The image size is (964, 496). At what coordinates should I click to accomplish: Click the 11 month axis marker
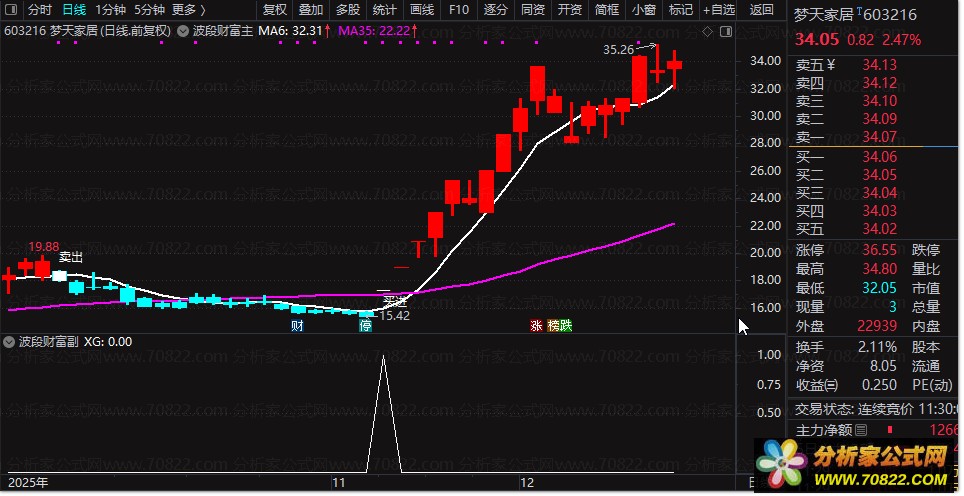pyautogui.click(x=339, y=482)
